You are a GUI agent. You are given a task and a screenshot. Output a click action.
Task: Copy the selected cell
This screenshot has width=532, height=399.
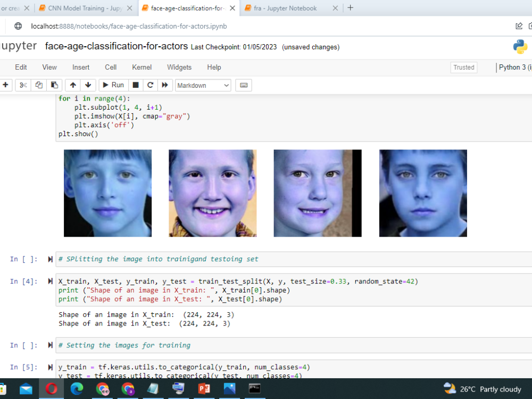tap(38, 85)
